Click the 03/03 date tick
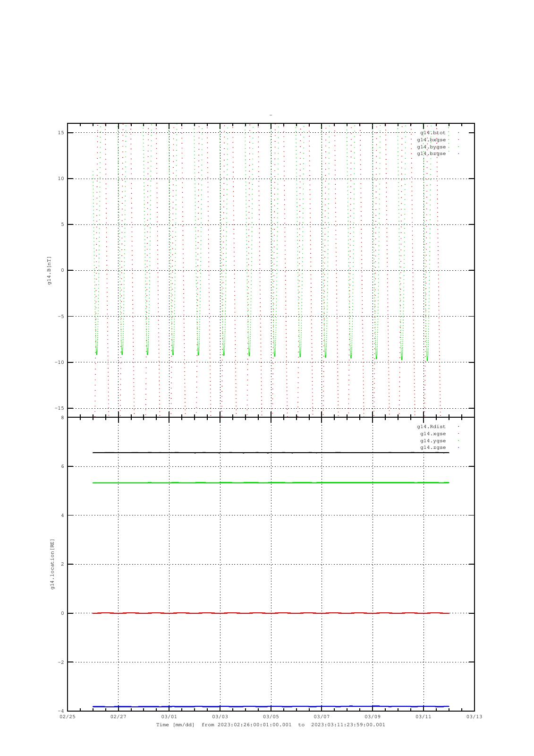 [220, 717]
